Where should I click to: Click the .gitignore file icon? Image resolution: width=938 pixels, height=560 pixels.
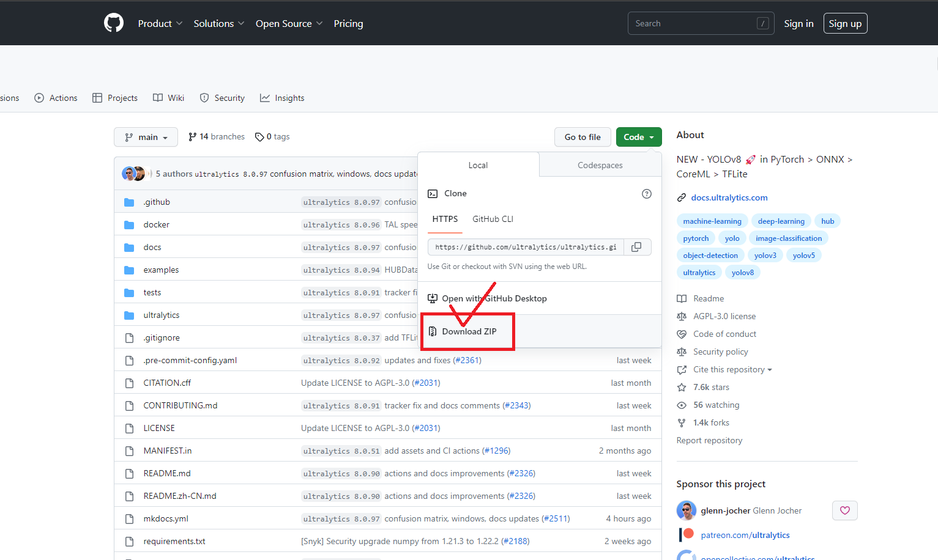tap(129, 338)
